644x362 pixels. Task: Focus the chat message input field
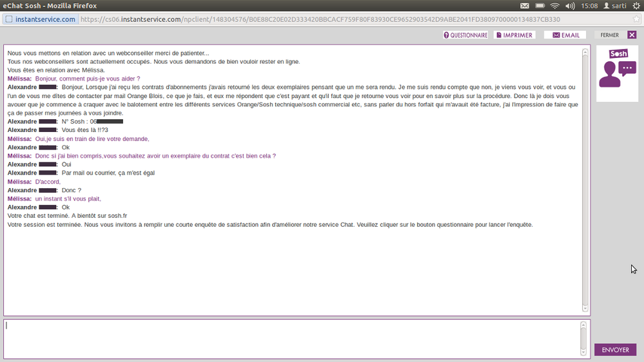click(291, 339)
